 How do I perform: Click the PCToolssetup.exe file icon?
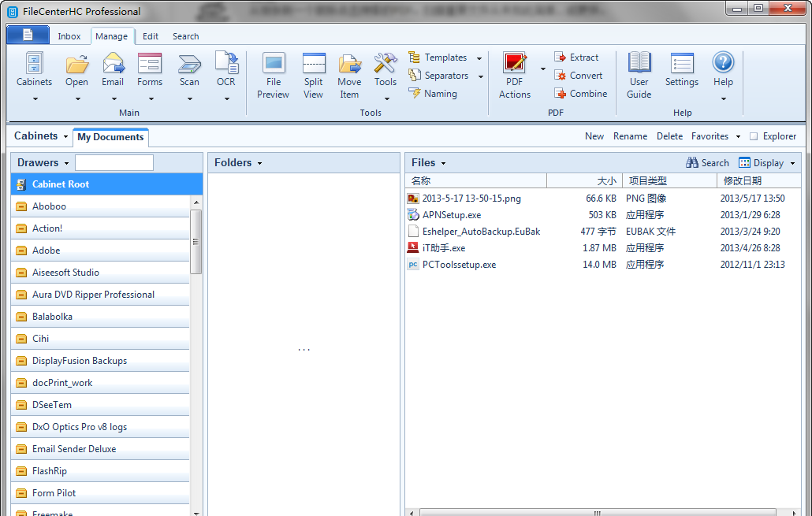click(x=413, y=265)
